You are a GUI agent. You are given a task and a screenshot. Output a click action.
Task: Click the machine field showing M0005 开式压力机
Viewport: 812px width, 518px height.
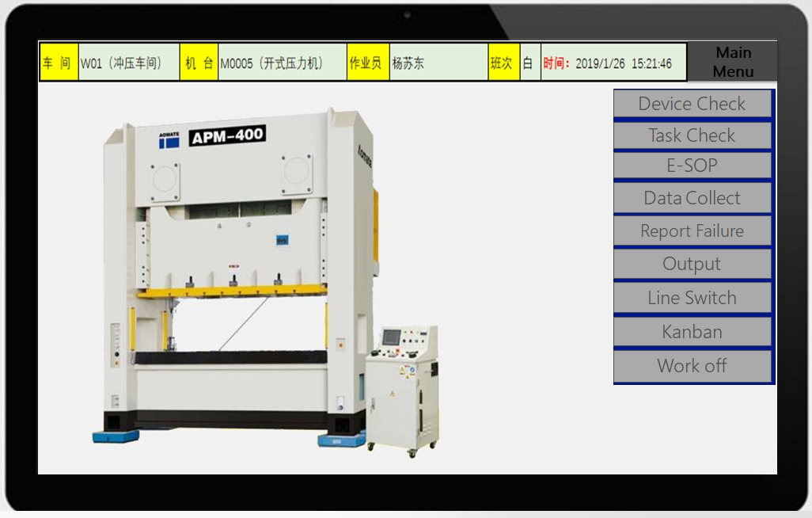(x=281, y=61)
